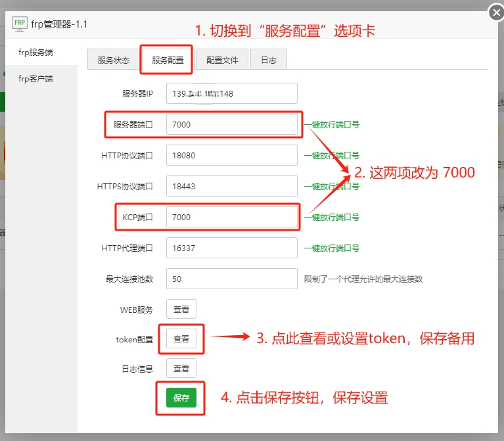Click the HTTP代理端口 input field

pos(231,248)
